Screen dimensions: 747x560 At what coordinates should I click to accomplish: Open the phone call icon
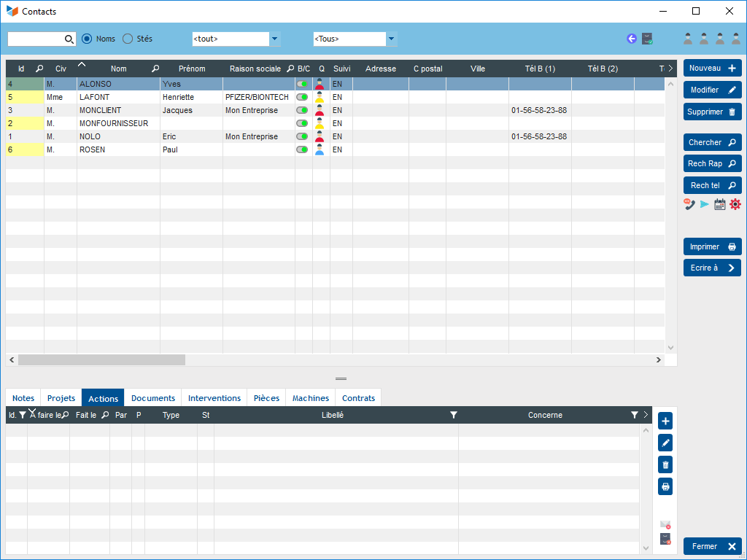(x=689, y=204)
